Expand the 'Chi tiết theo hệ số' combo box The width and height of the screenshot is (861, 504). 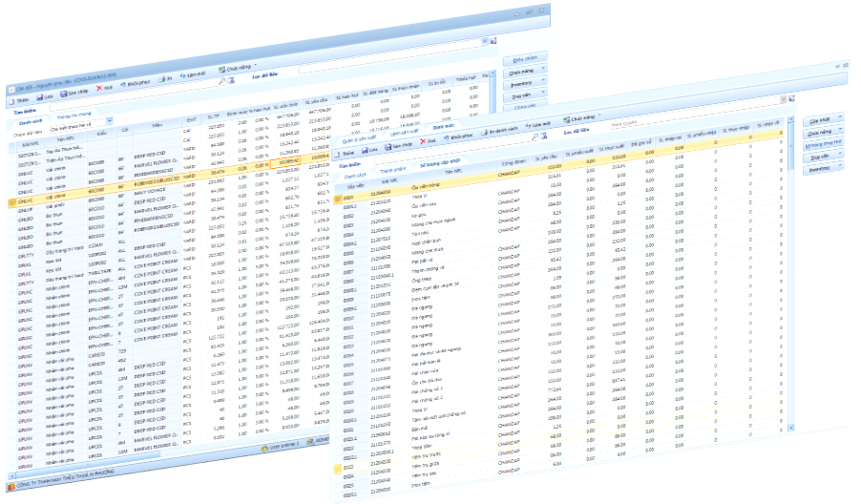pyautogui.click(x=110, y=121)
